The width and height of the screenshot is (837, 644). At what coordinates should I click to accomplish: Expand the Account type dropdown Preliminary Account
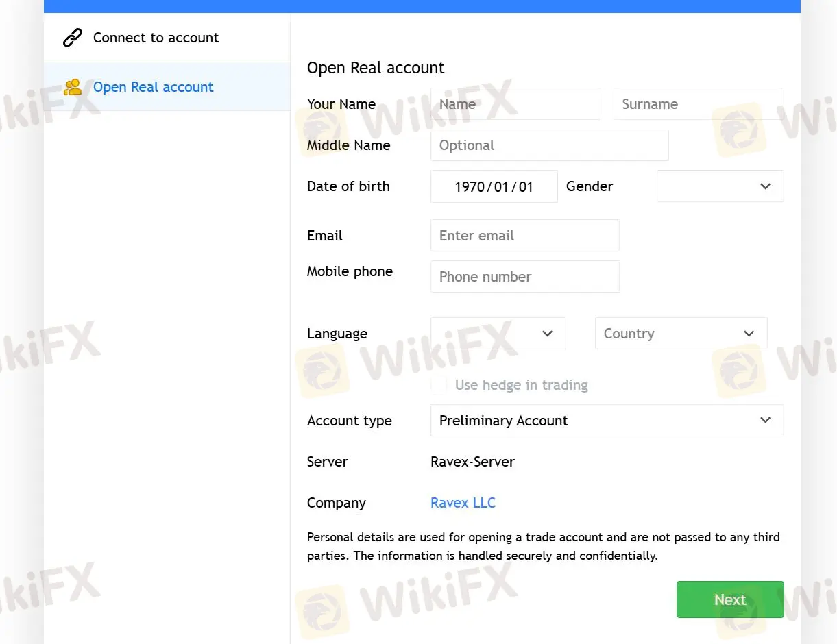coord(607,421)
